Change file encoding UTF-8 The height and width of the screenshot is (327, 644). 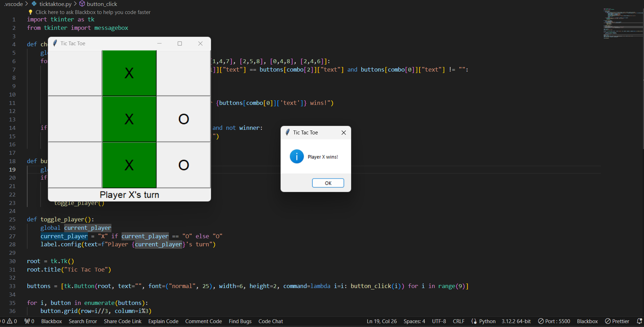[439, 321]
